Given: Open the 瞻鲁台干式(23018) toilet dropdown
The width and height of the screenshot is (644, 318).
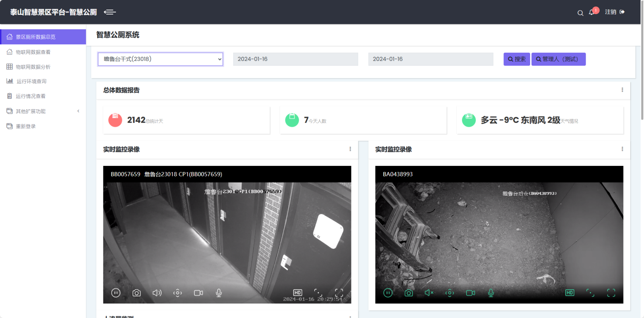Looking at the screenshot, I should [161, 59].
